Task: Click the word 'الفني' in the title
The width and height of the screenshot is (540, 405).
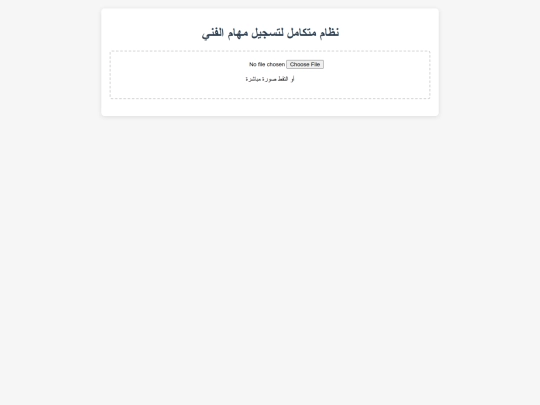Action: point(213,33)
